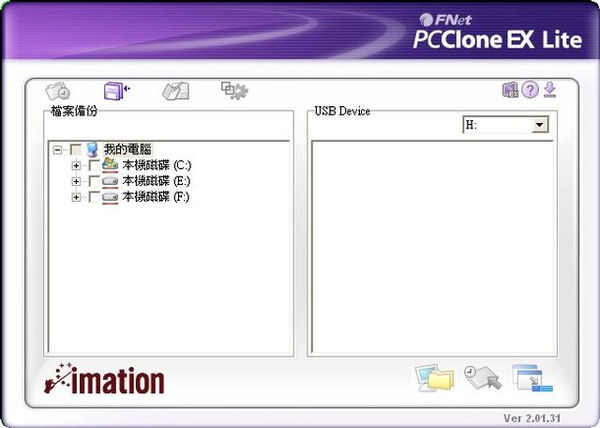The height and width of the screenshot is (428, 600).
Task: Select the 本機磁碟 (F:) label
Action: coord(156,197)
